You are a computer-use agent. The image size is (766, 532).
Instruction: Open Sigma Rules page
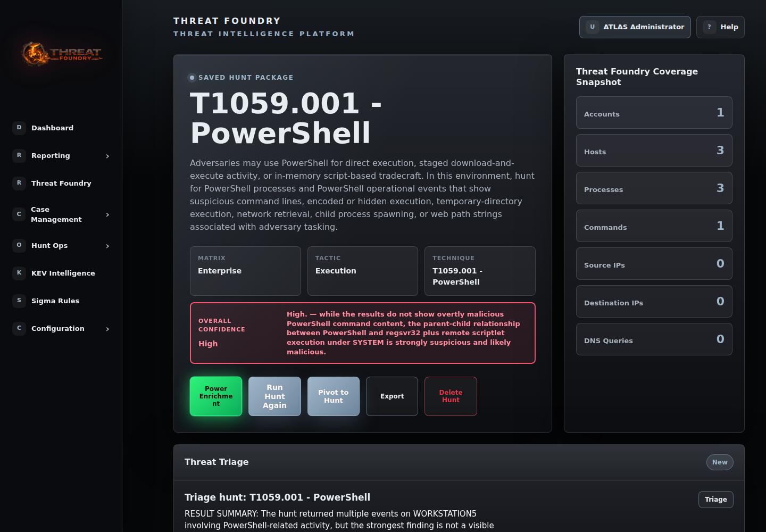61,301
